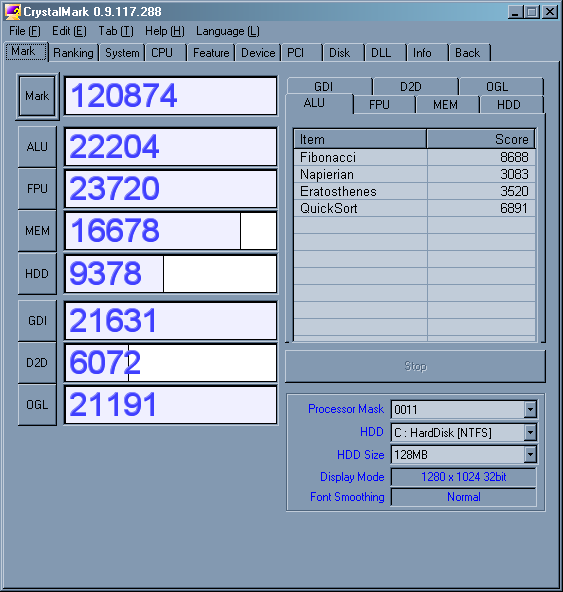
Task: Click the MEM score bar 16678
Action: click(x=171, y=231)
